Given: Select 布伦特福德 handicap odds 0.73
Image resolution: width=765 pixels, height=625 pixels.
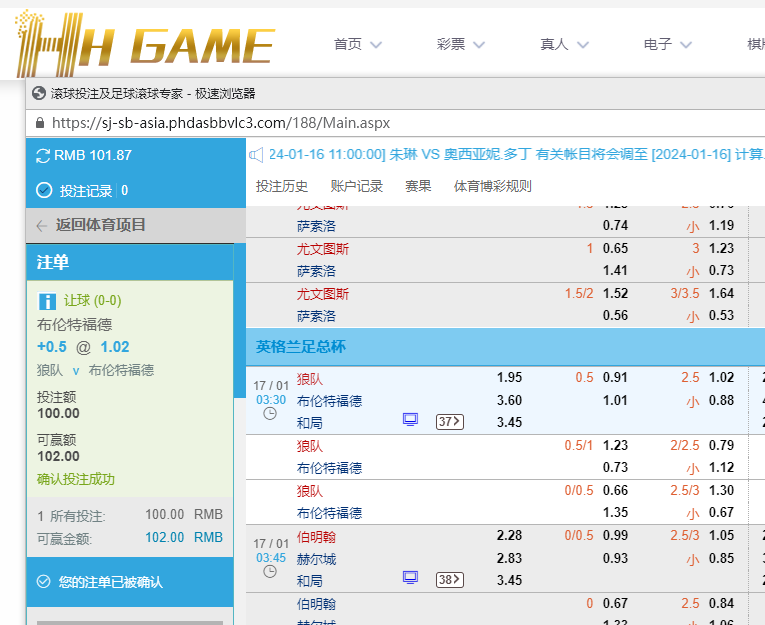Looking at the screenshot, I should [x=615, y=467].
